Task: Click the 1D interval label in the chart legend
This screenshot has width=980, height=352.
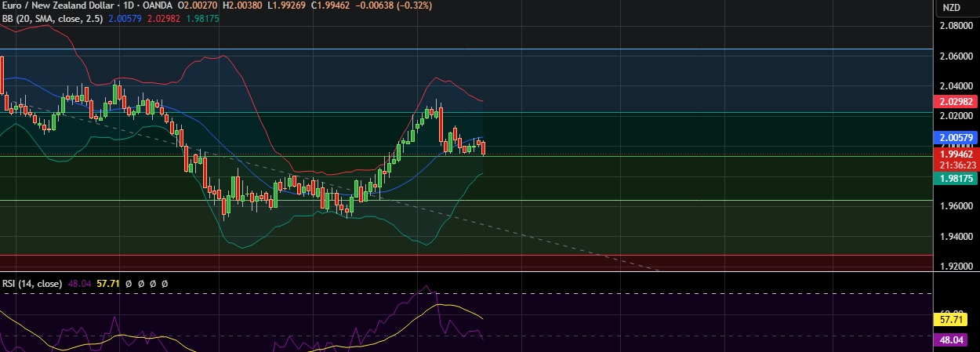Action: [125, 5]
